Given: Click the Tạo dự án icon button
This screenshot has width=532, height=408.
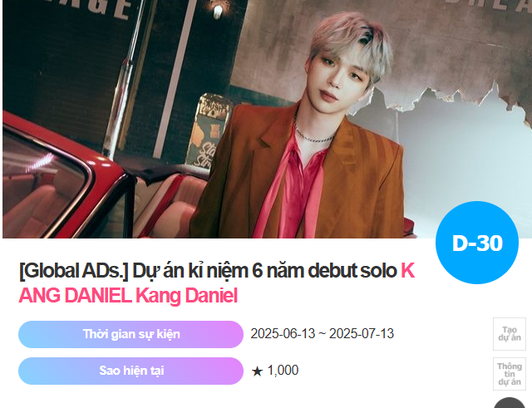Looking at the screenshot, I should pos(510,334).
